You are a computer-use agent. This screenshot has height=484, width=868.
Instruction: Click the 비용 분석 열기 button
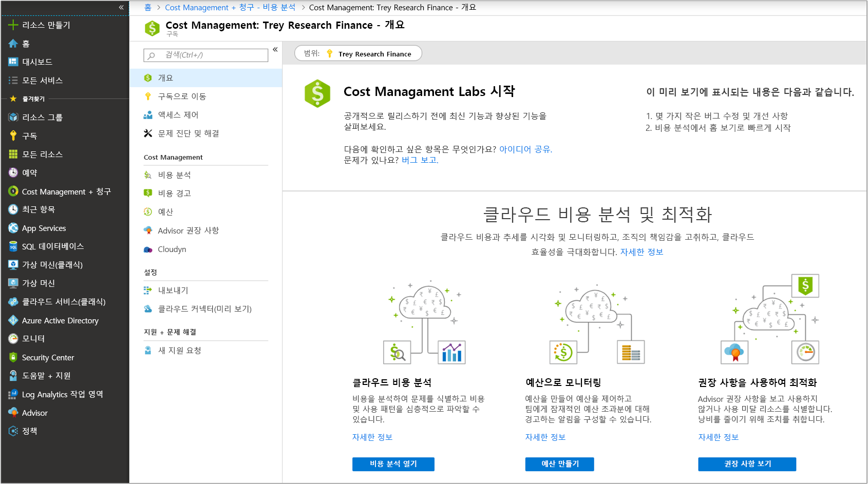click(393, 464)
